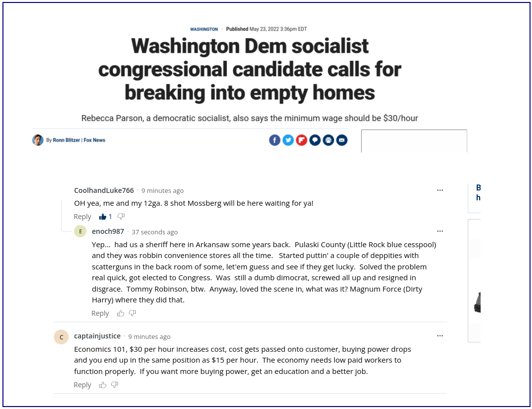Click enoch987's avatar circle

point(81,231)
